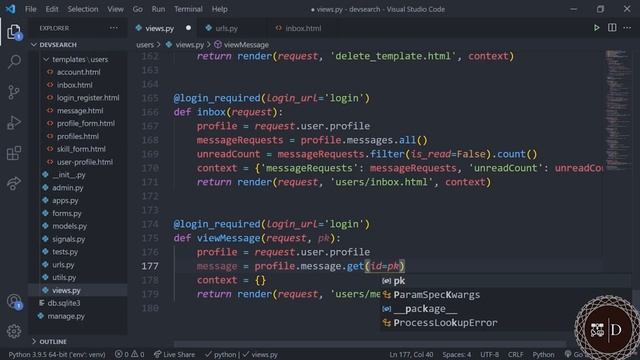Image resolution: width=640 pixels, height=360 pixels.
Task: Open __init__.py file
Action: (x=69, y=175)
